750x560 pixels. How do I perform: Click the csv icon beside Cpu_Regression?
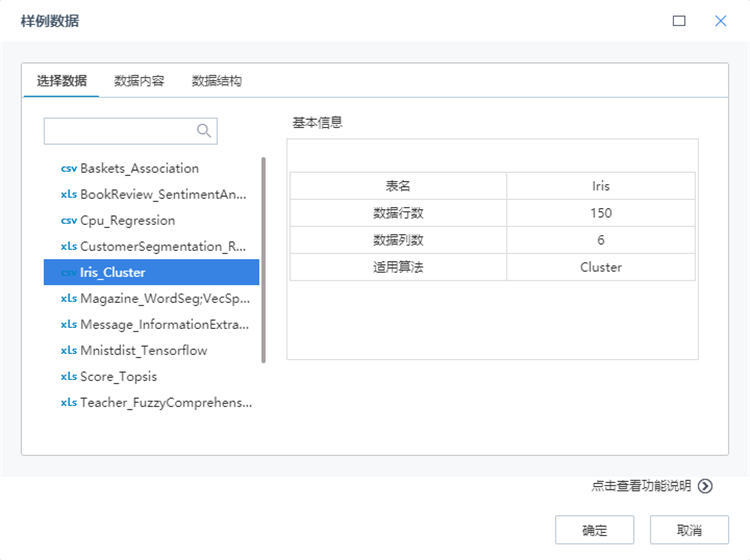(68, 221)
